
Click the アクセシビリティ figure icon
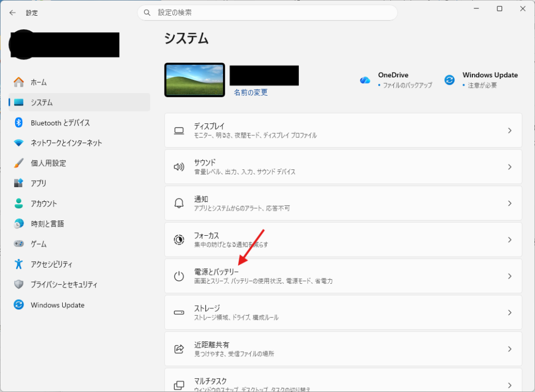point(19,264)
